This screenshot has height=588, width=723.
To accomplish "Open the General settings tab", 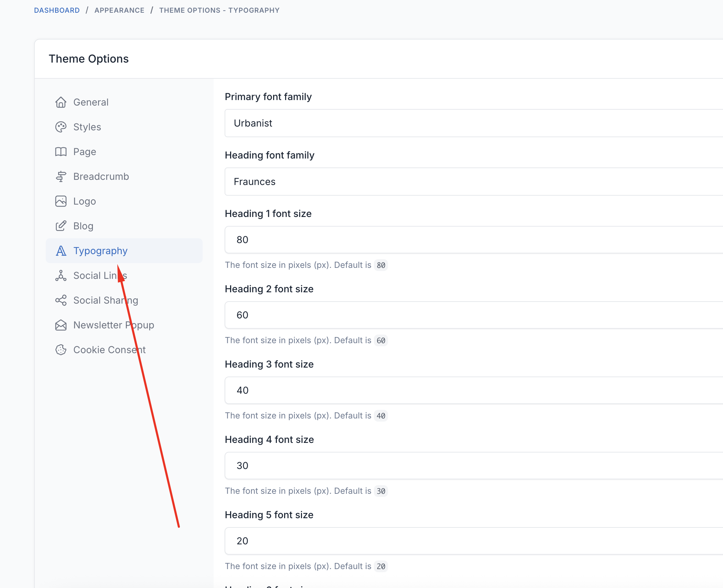I will pos(124,102).
